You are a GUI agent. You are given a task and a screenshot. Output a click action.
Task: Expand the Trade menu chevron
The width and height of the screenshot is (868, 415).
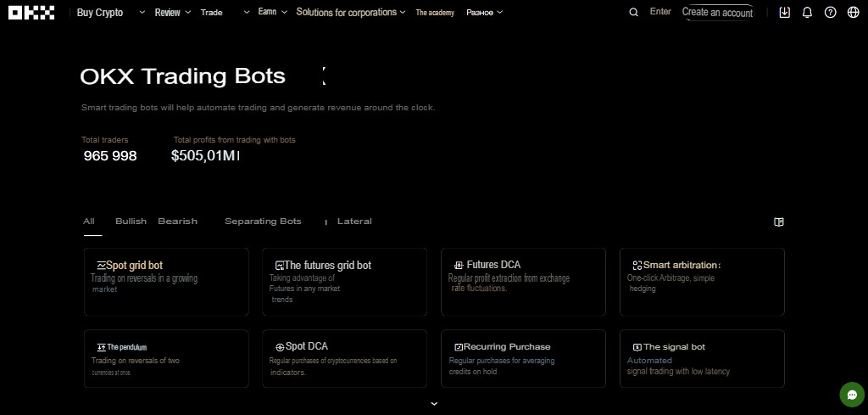point(247,12)
